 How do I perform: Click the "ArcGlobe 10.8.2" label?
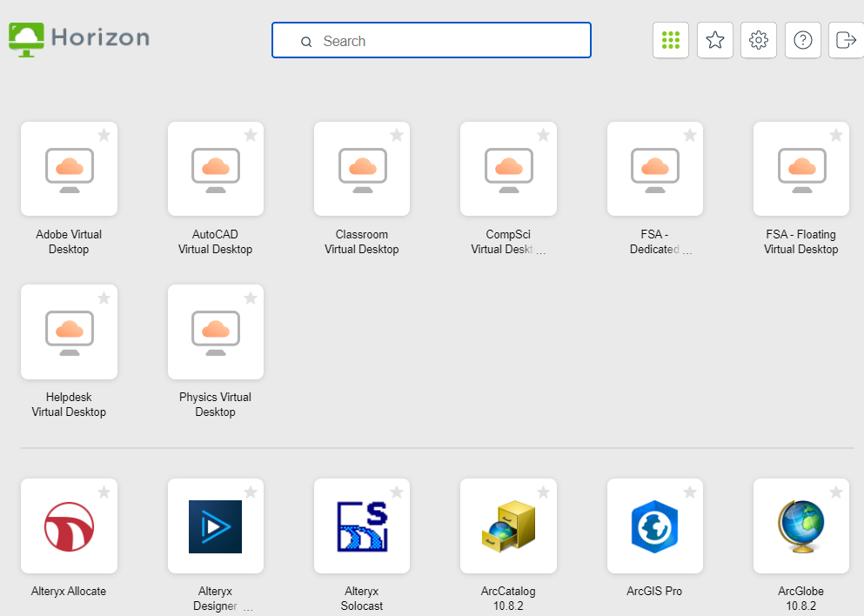(x=801, y=599)
